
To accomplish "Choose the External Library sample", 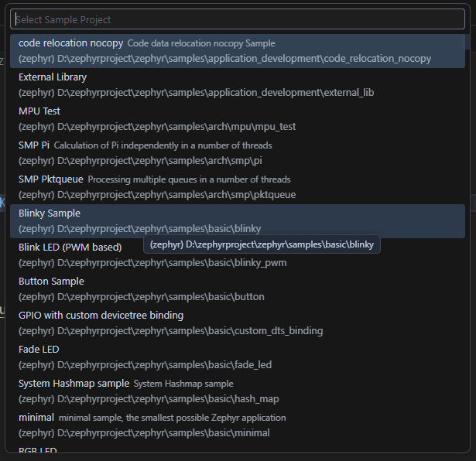I will tap(238, 85).
